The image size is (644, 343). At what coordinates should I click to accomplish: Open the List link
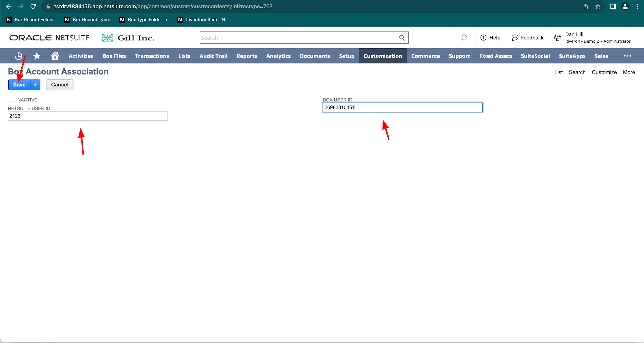click(x=558, y=72)
